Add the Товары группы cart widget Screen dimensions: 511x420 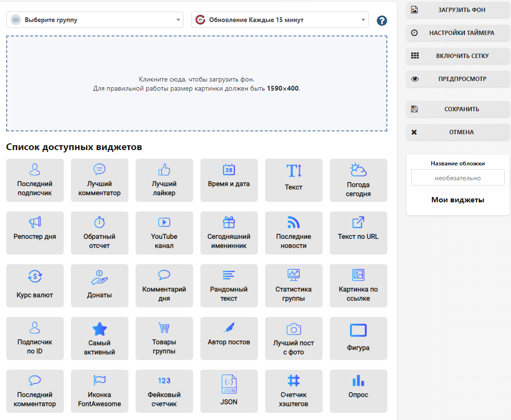click(x=164, y=338)
